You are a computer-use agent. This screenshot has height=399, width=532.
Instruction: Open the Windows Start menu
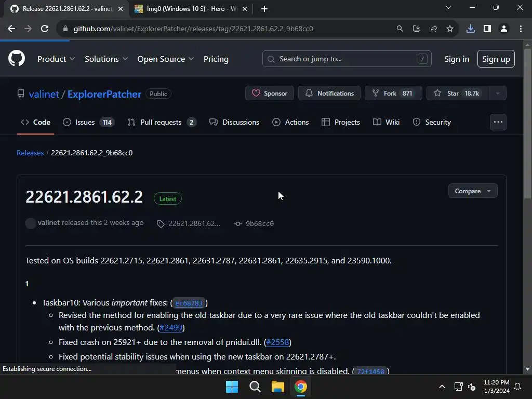point(232,387)
